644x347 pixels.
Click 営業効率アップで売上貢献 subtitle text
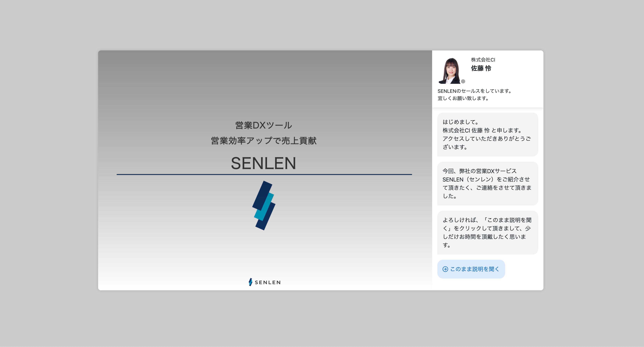click(263, 140)
